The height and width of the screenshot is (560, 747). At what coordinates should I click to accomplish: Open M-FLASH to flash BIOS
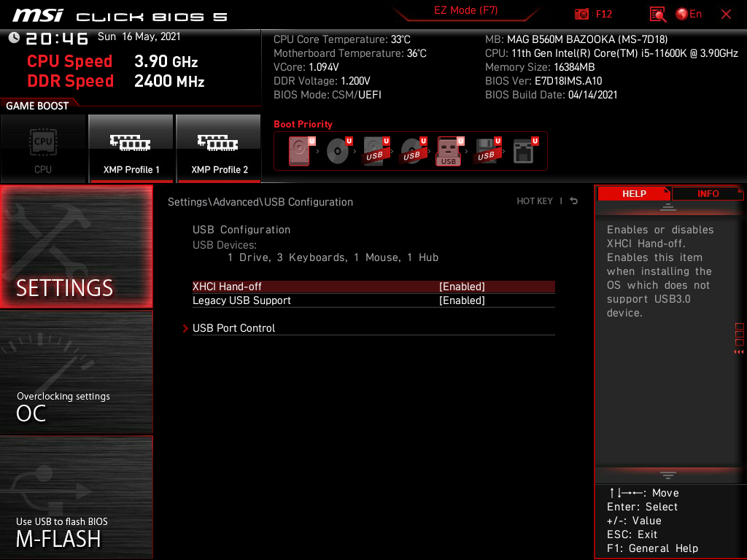76,497
